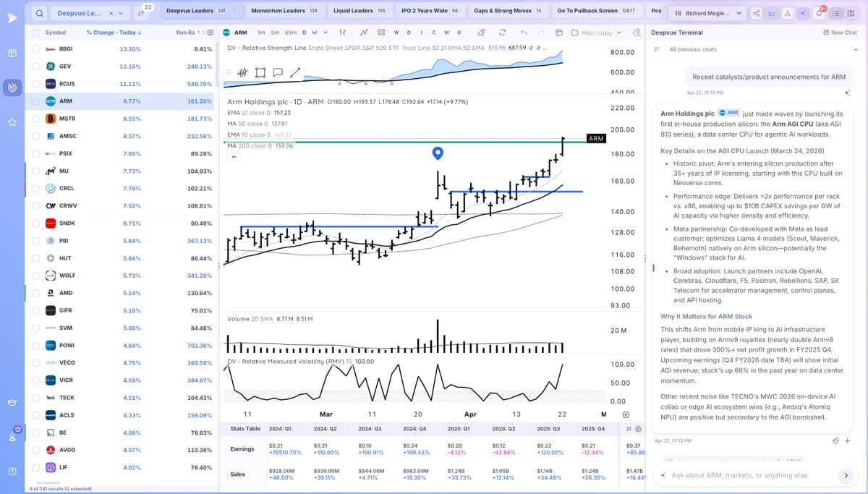The image size is (868, 494).
Task: Switch to the grid table view layout icon
Action: tap(851, 13)
